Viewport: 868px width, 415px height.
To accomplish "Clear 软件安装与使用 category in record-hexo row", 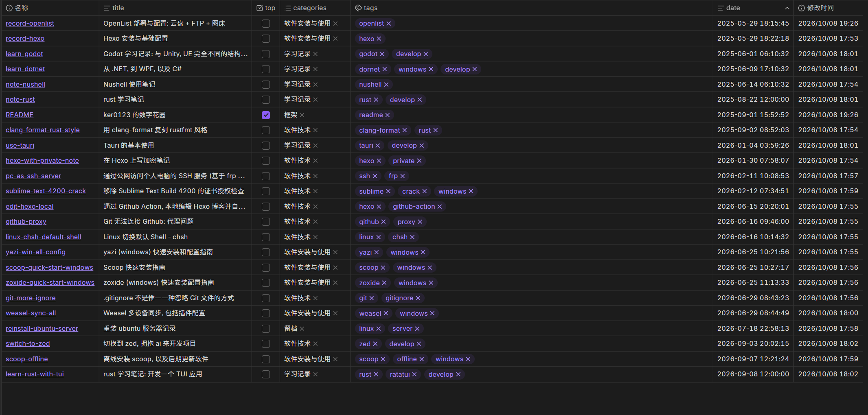I will pyautogui.click(x=335, y=39).
